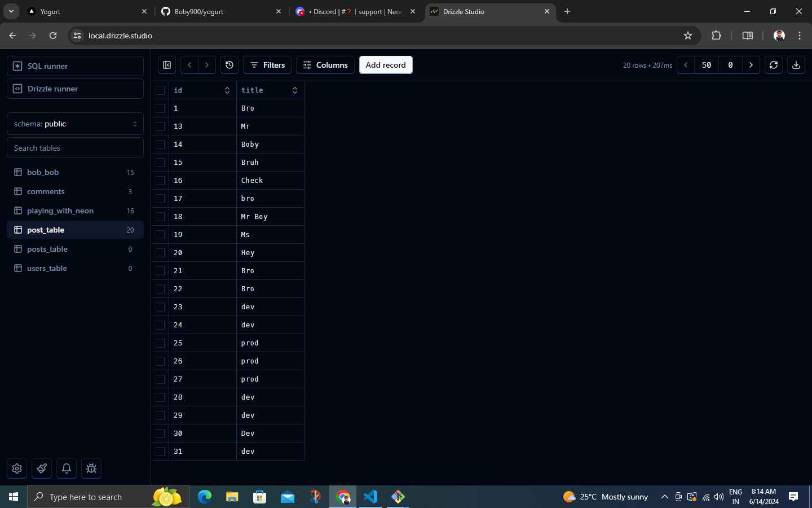Sort by the id column arrows
Screen dimensions: 812x508
tap(227, 90)
